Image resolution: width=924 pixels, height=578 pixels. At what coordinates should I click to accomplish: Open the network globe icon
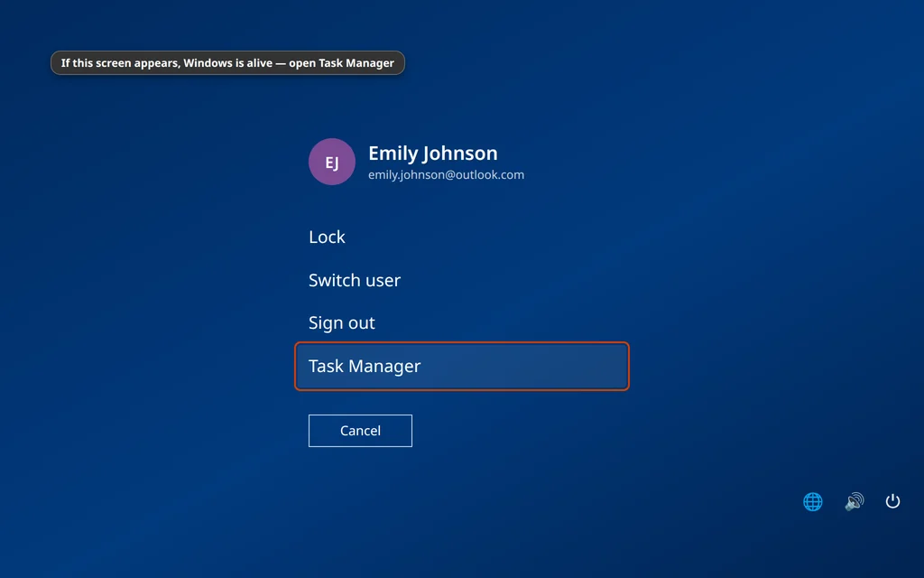point(813,501)
